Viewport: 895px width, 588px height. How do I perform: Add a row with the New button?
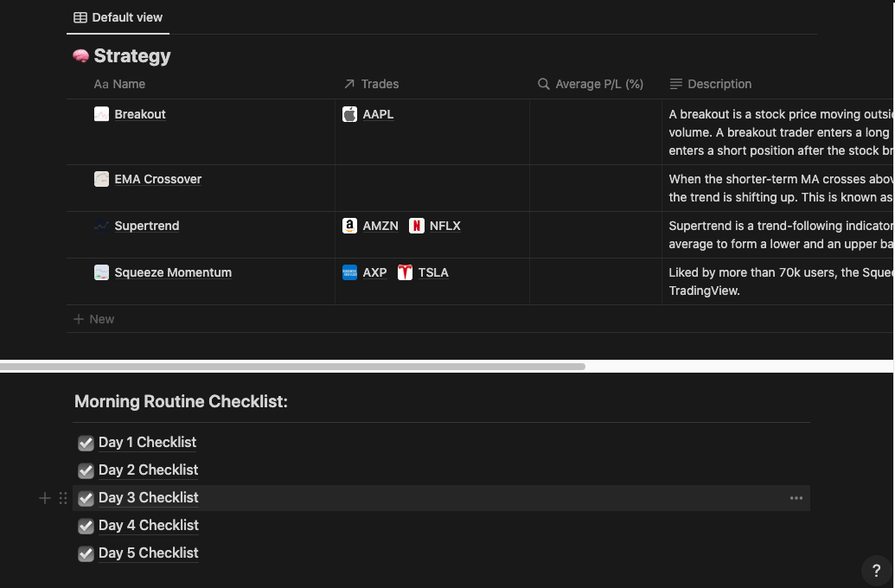pyautogui.click(x=93, y=318)
